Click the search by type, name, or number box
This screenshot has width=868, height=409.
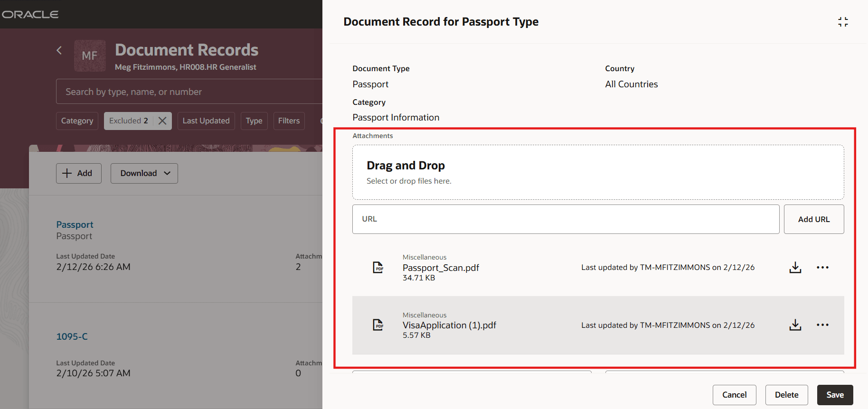tap(189, 92)
